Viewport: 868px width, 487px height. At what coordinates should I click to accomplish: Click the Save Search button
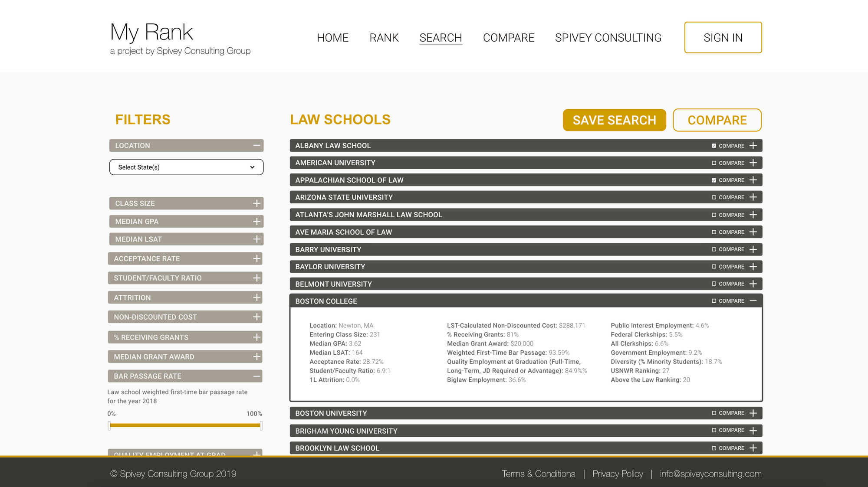[615, 120]
